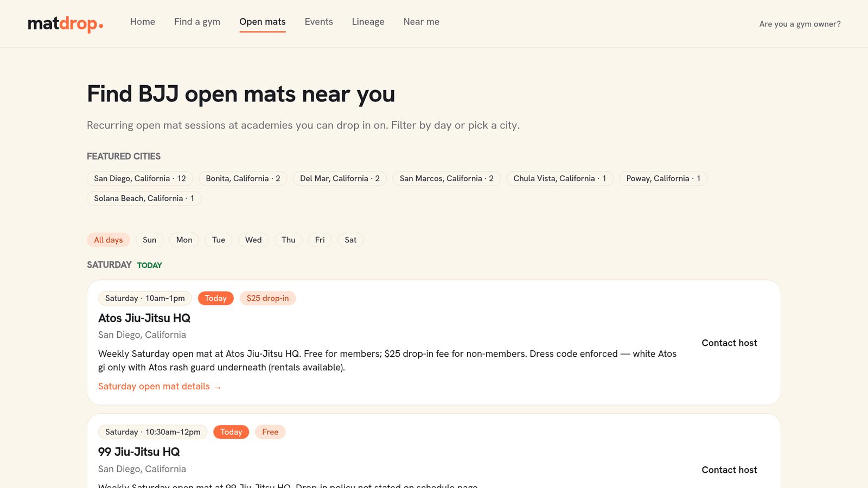Screen dimensions: 868x488
Task: Filter open mats by Sun
Action: click(150, 240)
